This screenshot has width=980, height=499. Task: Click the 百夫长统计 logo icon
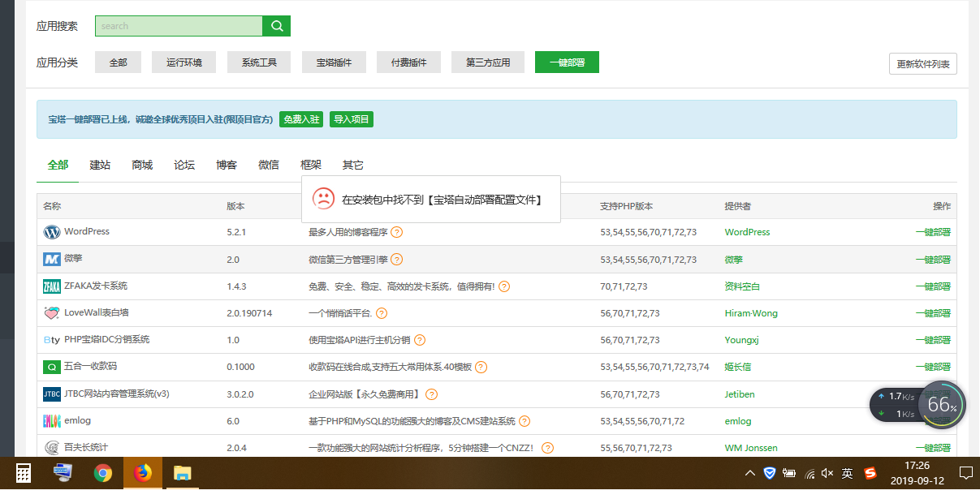click(52, 448)
